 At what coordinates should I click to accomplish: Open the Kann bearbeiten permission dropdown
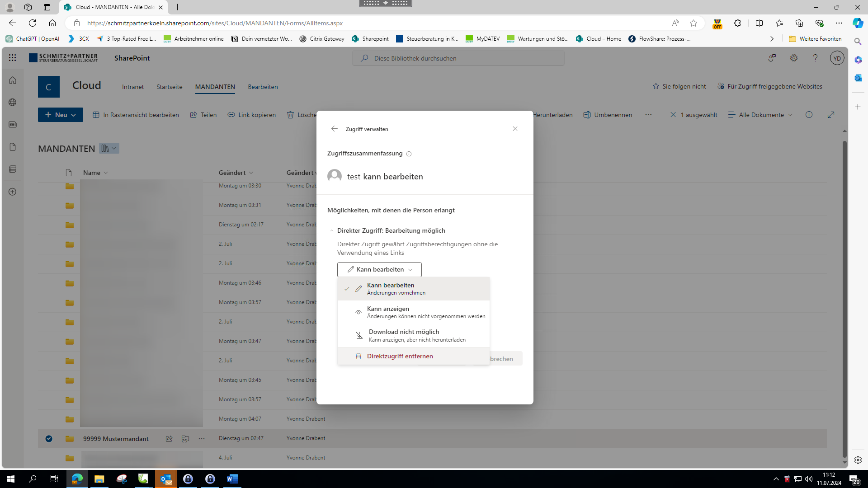(x=379, y=269)
